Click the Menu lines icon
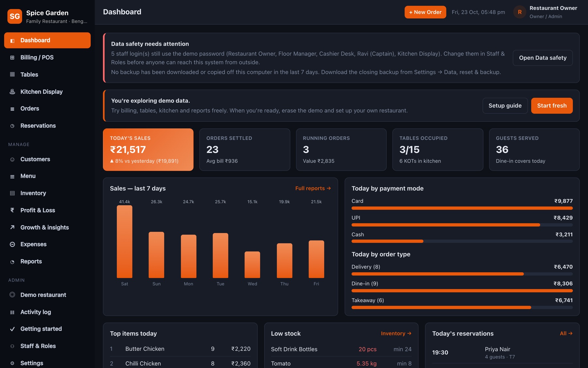The height and width of the screenshot is (368, 588). click(12, 176)
